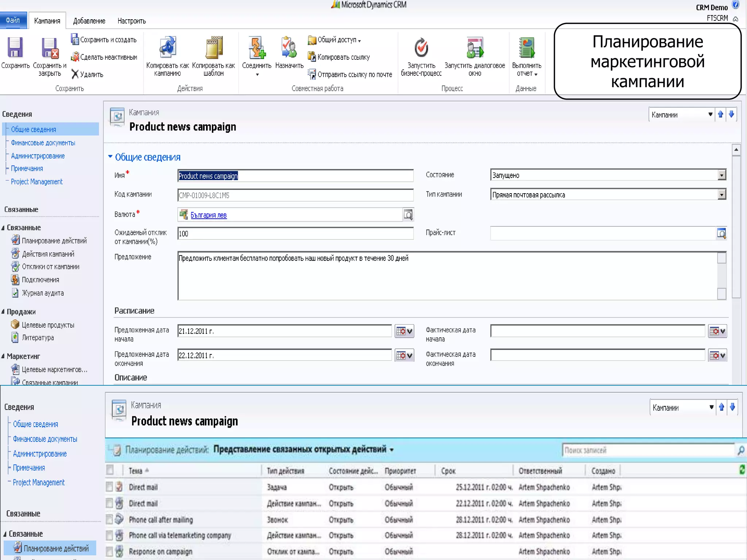Check the Response on campaign row checkbox
The height and width of the screenshot is (560, 747).
[x=109, y=551]
